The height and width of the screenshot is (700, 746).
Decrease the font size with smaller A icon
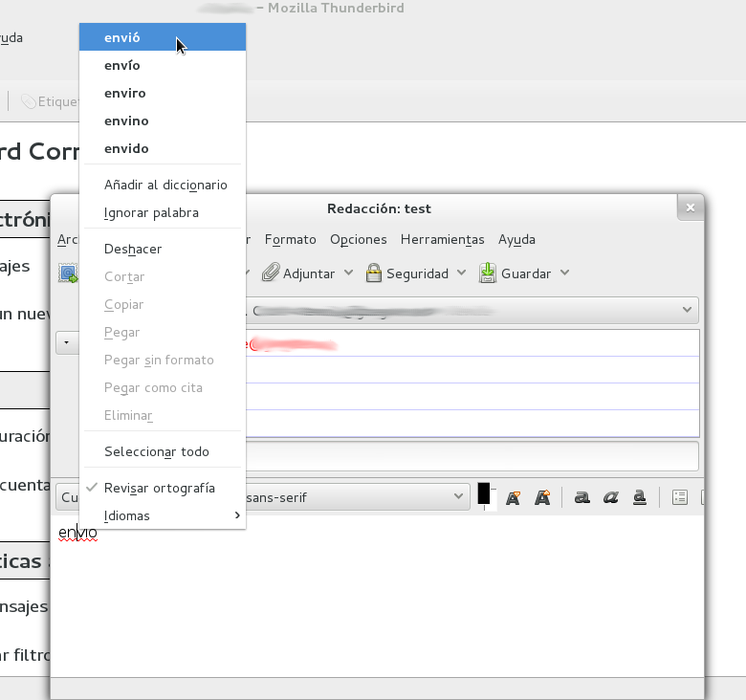pyautogui.click(x=513, y=497)
